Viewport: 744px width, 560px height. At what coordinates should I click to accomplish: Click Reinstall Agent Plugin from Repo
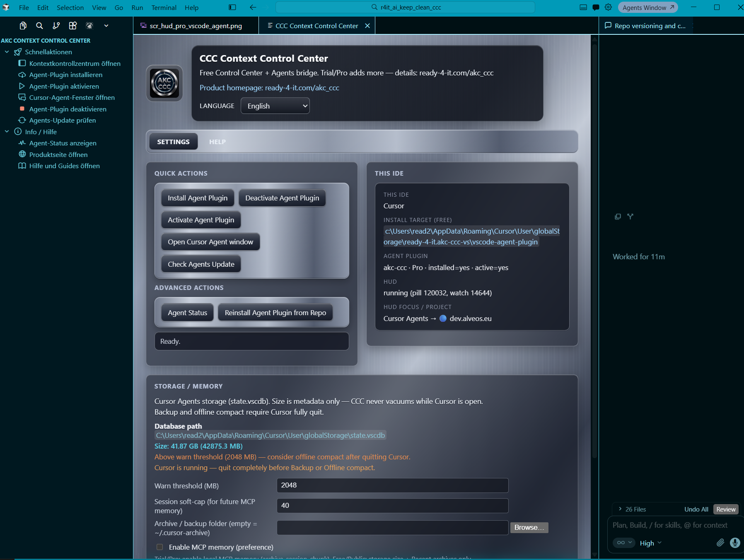[275, 313]
